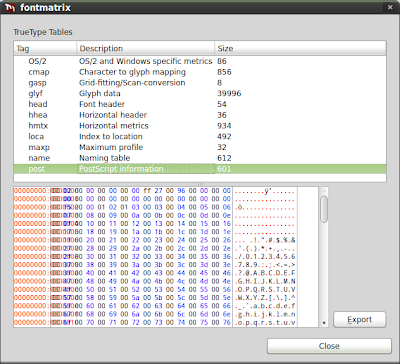Select the loca table row
The width and height of the screenshot is (400, 364).
click(200, 136)
